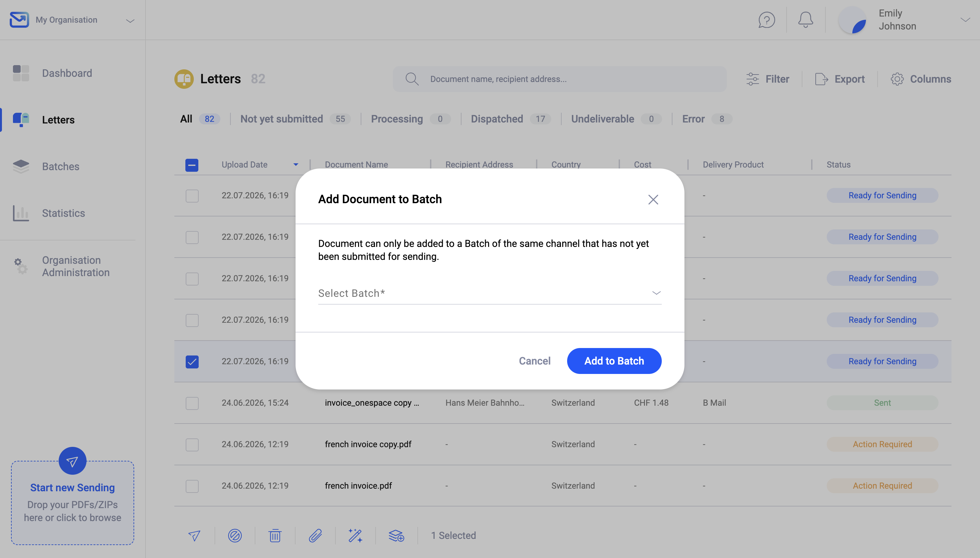Check the first 22.07.2026 row checkbox
980x558 pixels.
click(x=192, y=196)
